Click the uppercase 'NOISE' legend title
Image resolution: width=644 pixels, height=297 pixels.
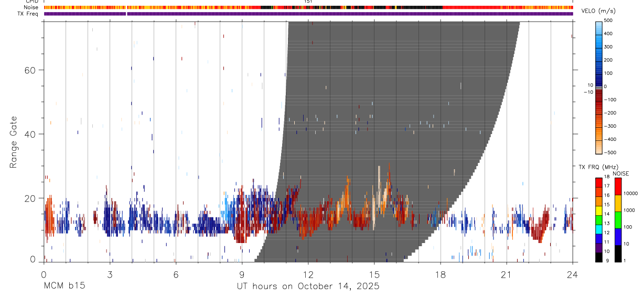pos(620,173)
